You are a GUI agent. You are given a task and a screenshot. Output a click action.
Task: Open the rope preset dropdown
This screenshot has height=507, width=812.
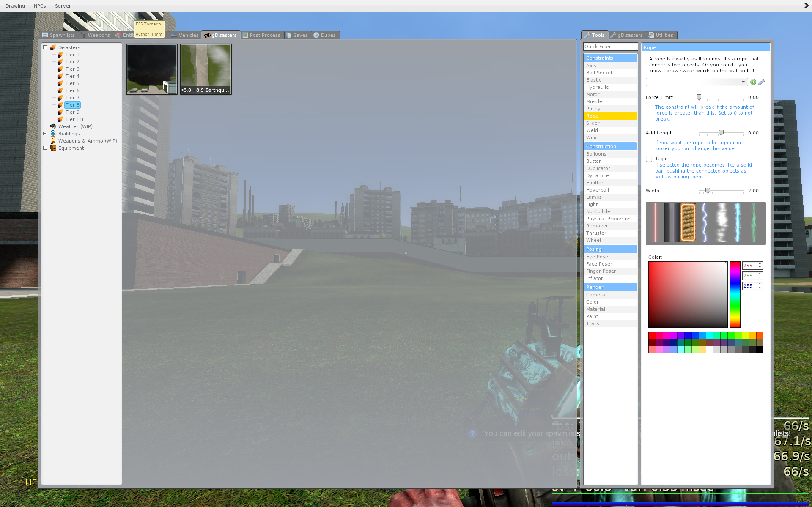point(697,82)
